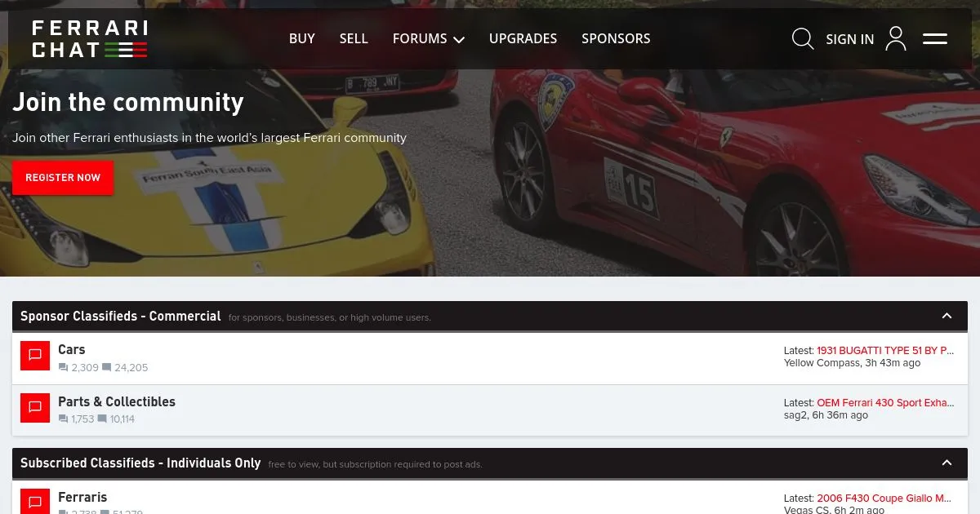Open latest post 1931 BUGATTI TYPE 51

pyautogui.click(x=885, y=351)
